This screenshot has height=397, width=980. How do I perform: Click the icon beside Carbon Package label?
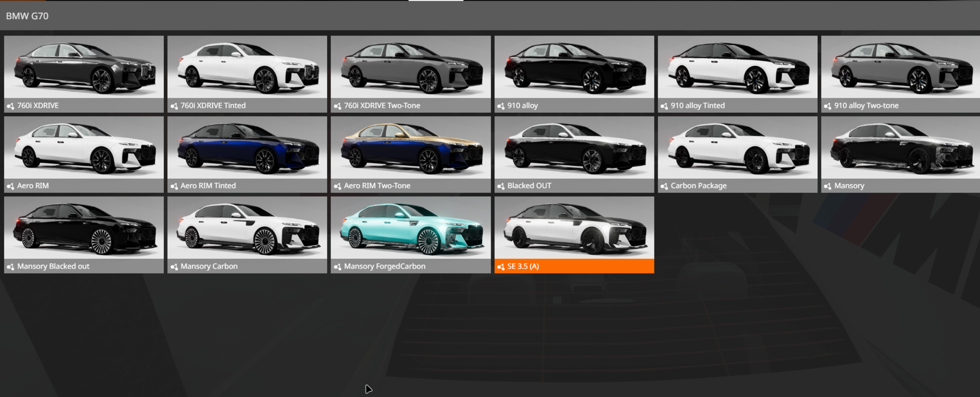tap(664, 186)
